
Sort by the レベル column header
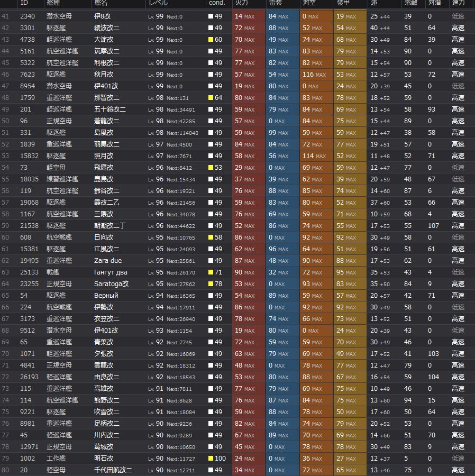158,3
